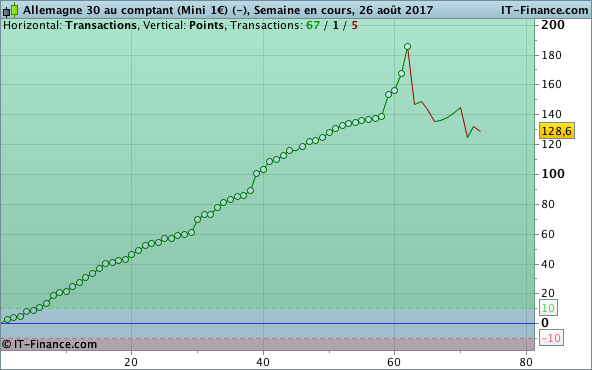The height and width of the screenshot is (370, 592).
Task: Click the 60 label on horizontal axis
Action: point(394,362)
